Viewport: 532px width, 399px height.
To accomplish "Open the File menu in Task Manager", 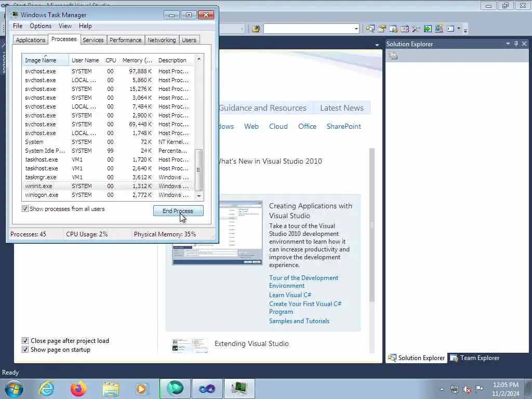I will [18, 26].
